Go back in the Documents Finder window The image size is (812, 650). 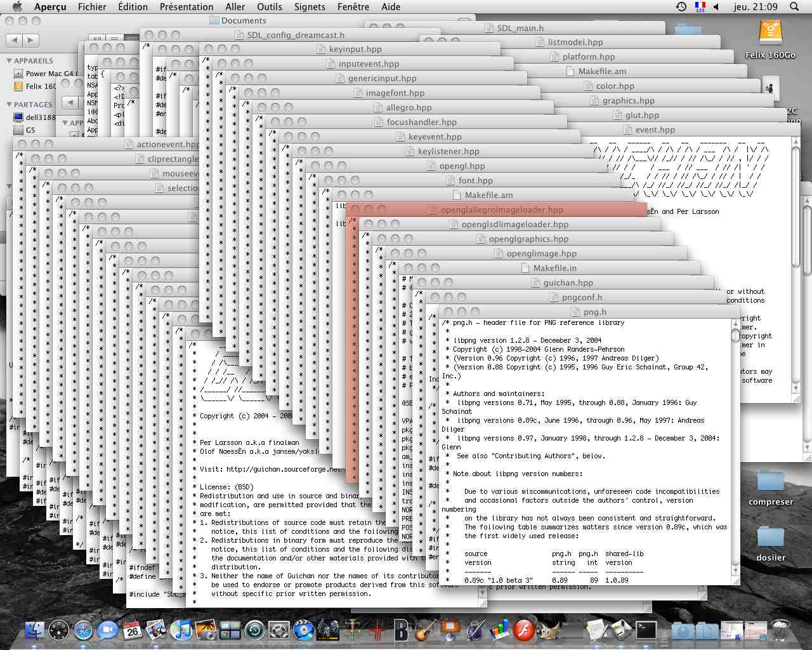pos(14,40)
